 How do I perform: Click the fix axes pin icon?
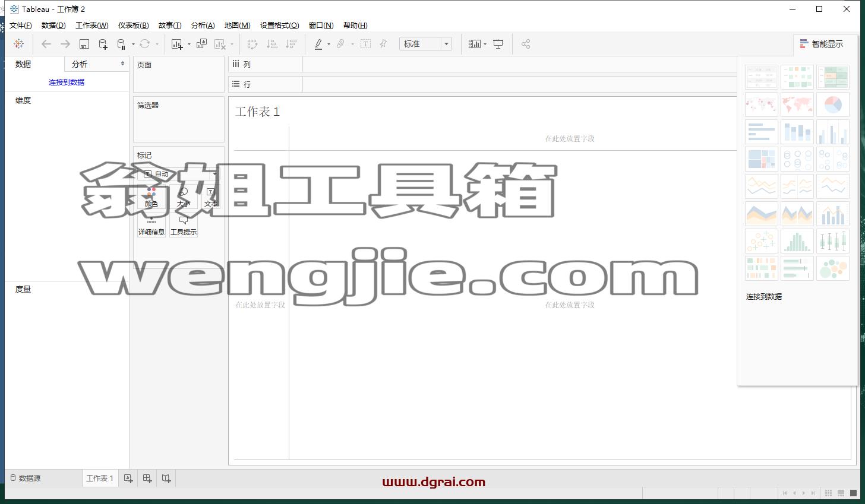(383, 44)
